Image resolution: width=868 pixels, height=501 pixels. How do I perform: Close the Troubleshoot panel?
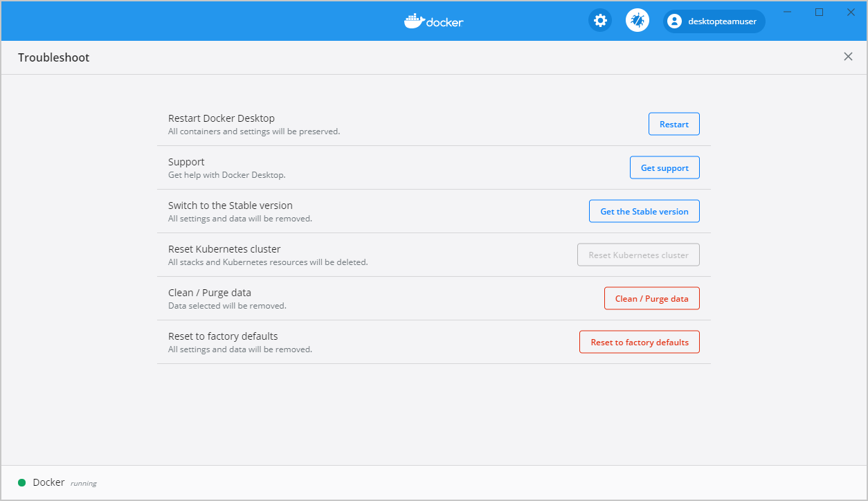[x=848, y=57]
